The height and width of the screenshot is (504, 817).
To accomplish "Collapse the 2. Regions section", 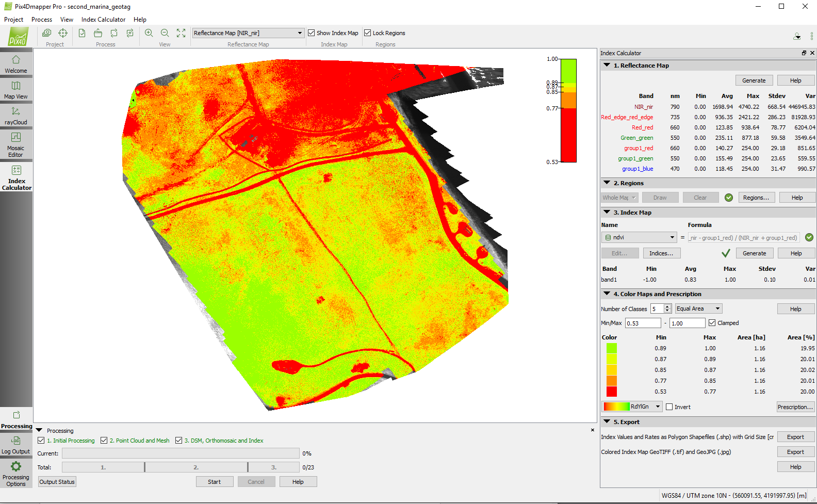I will (607, 183).
